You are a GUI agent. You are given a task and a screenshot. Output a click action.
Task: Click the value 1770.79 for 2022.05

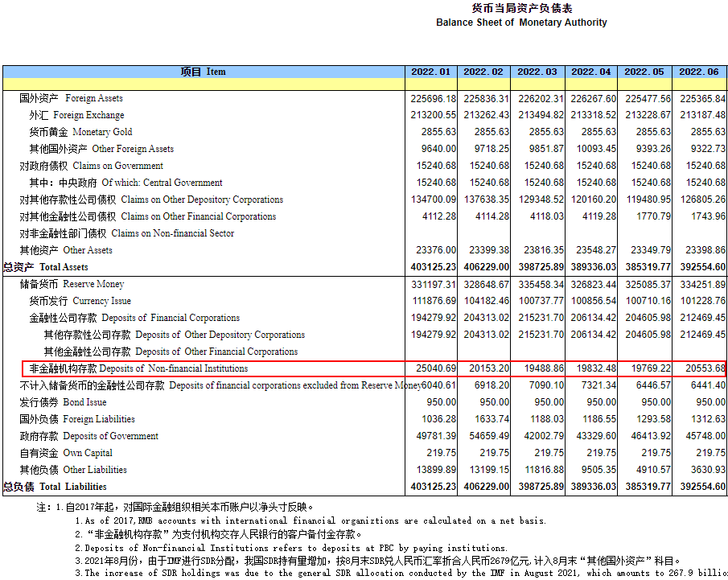tap(654, 216)
